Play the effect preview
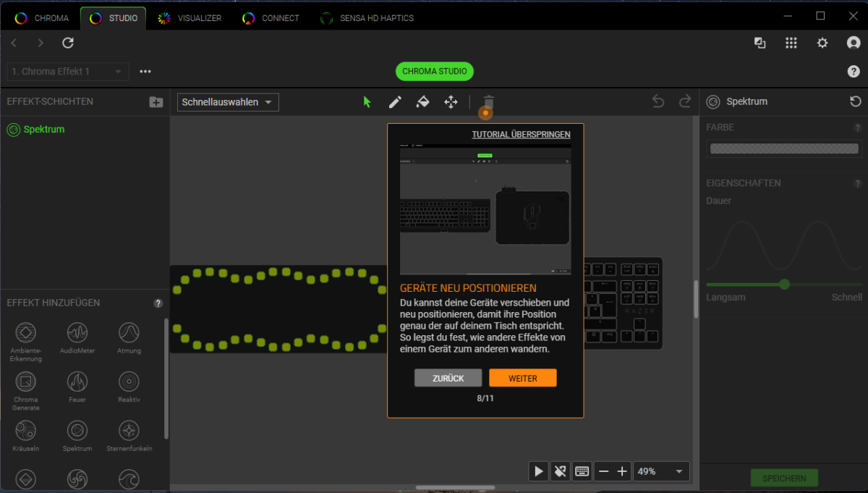 (x=539, y=471)
